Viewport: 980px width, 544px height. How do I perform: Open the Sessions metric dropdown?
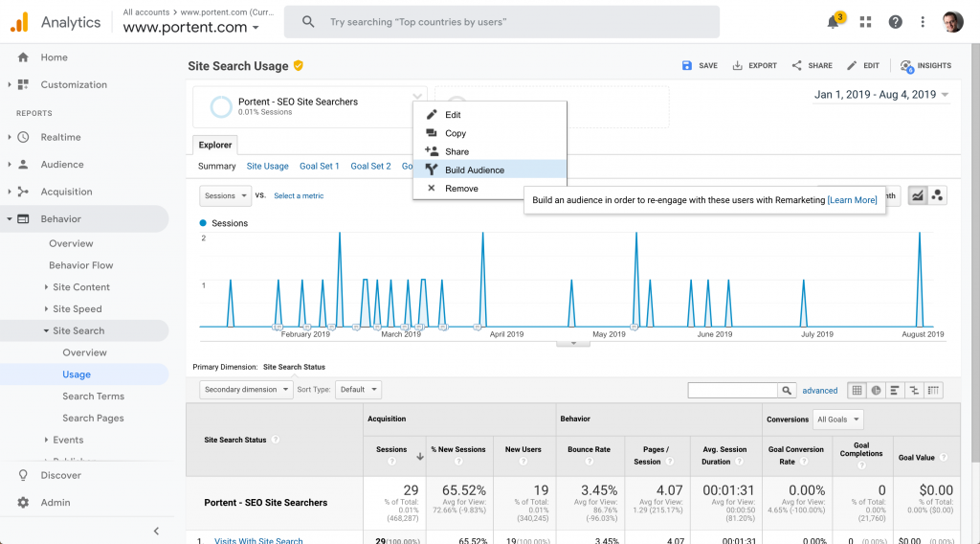[x=225, y=195]
